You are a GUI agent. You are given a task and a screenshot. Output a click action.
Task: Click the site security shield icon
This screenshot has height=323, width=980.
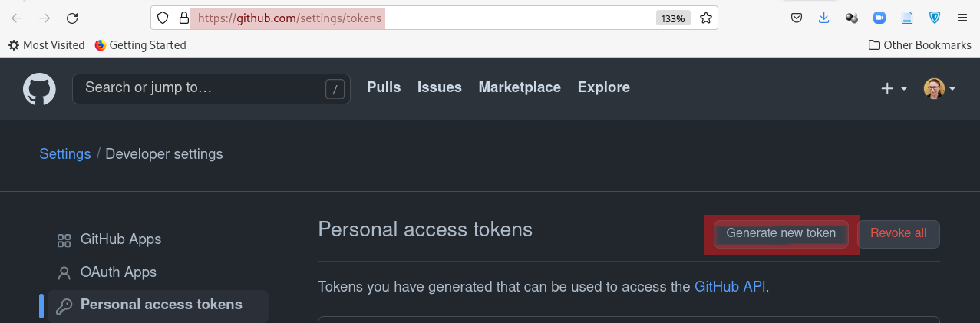tap(162, 18)
